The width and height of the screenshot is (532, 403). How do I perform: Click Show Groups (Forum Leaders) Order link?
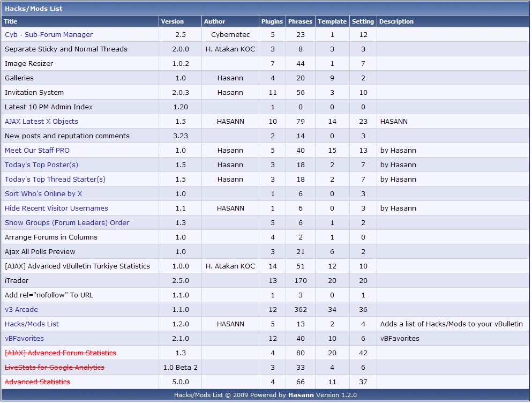point(67,223)
